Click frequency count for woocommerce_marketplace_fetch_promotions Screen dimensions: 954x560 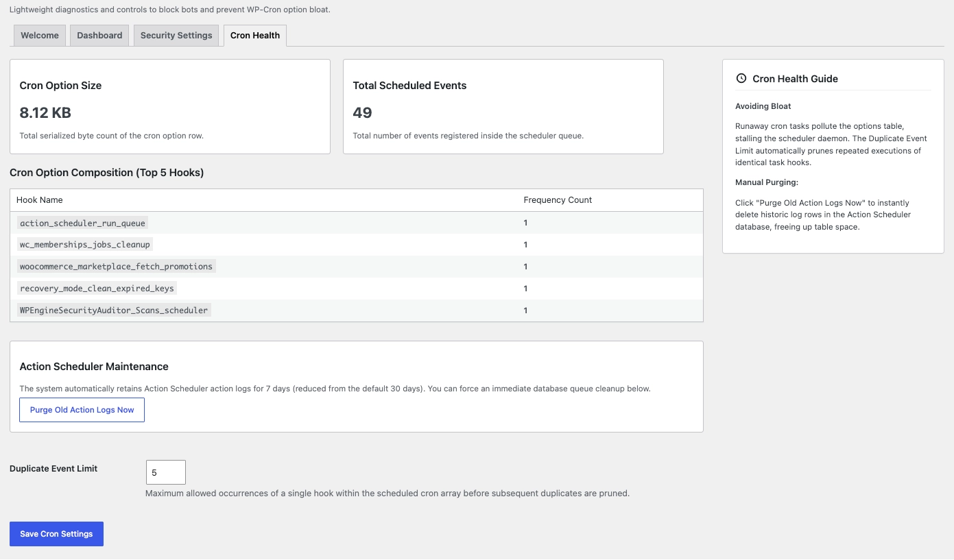click(525, 267)
